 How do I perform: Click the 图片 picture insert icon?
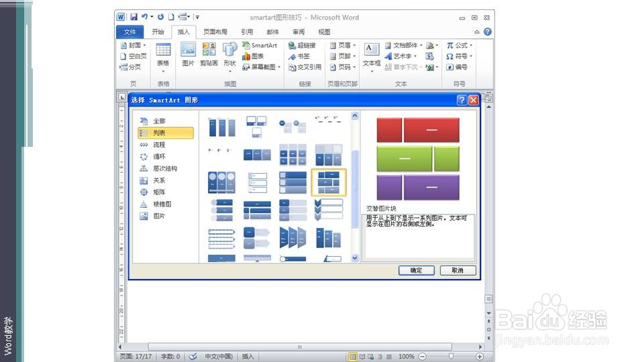coord(188,54)
